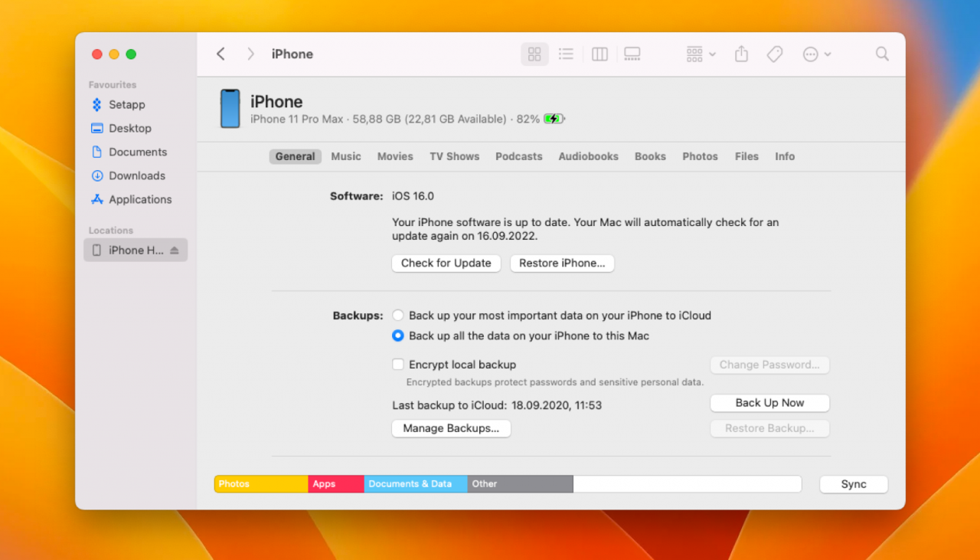Click the Back Up Now button
Viewport: 980px width, 560px height.
pos(769,403)
